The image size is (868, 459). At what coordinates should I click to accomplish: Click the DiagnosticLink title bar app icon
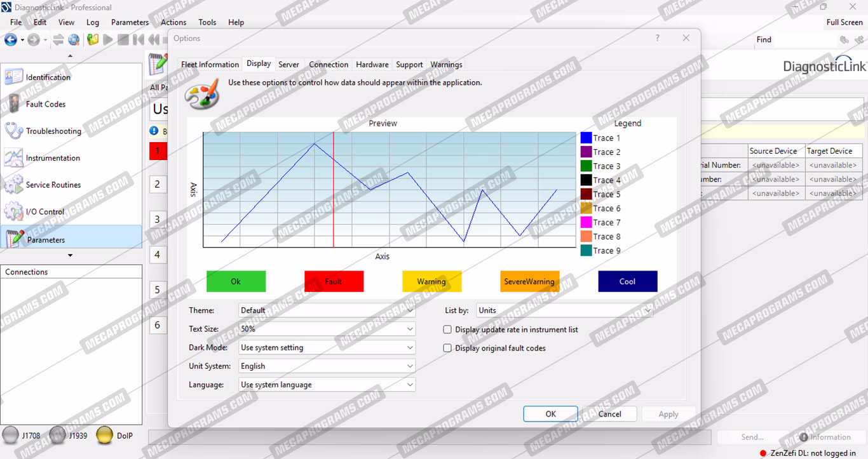6,7
